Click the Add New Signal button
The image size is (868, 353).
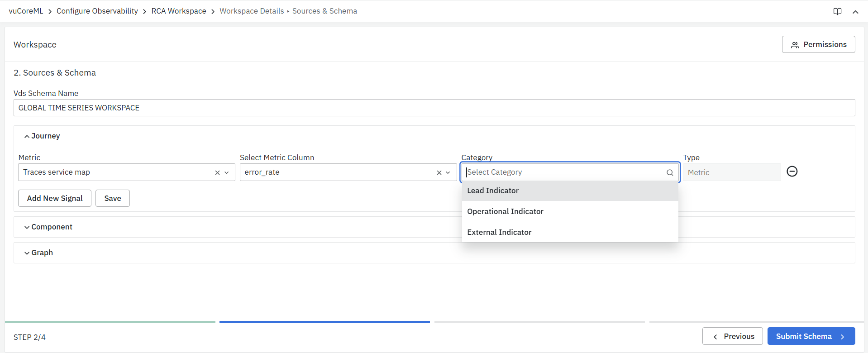[55, 198]
